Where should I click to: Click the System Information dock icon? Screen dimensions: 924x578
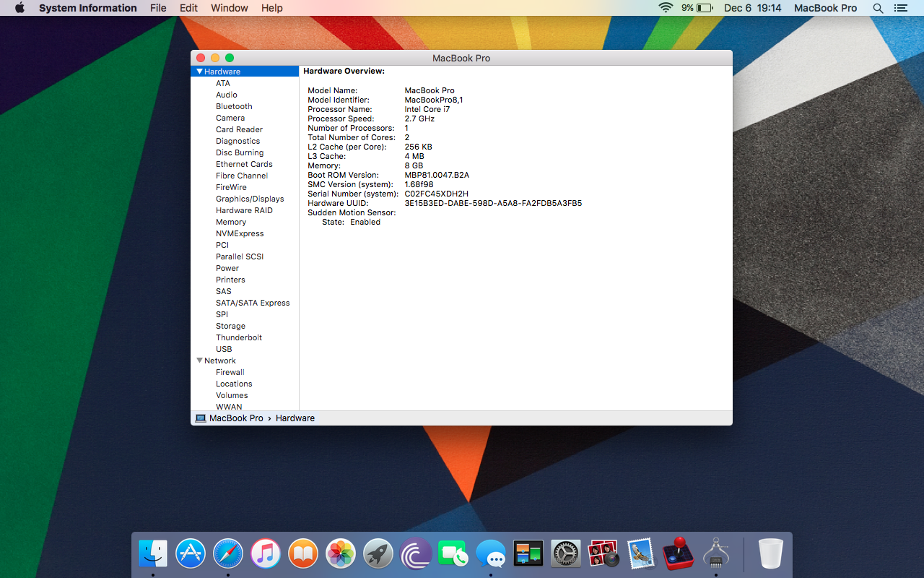tap(716, 554)
